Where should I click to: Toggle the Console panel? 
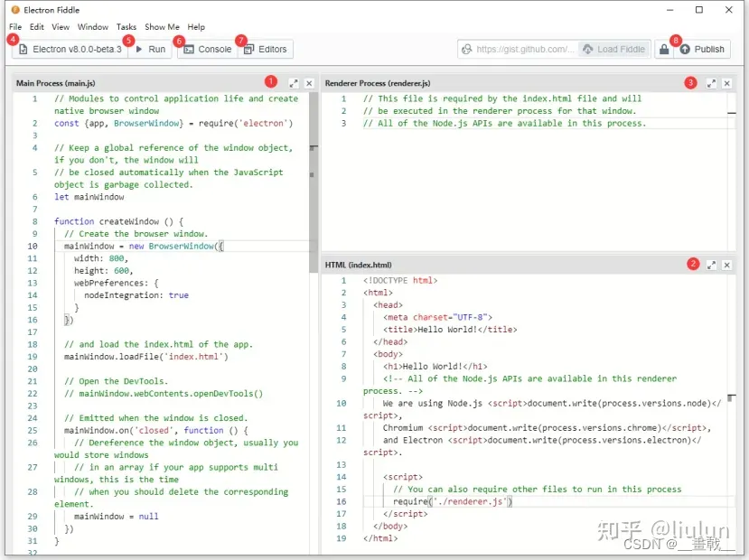point(208,49)
